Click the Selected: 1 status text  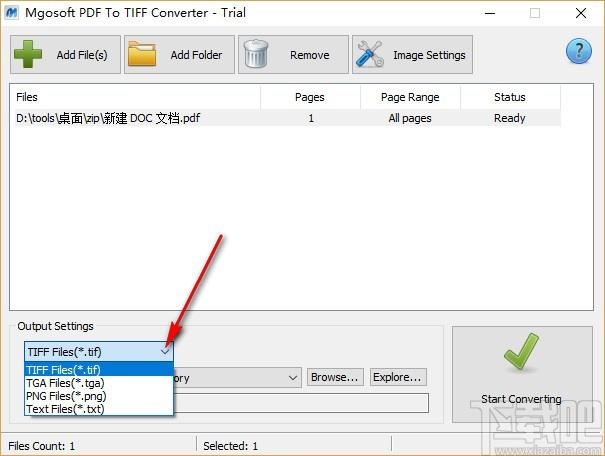[x=230, y=446]
